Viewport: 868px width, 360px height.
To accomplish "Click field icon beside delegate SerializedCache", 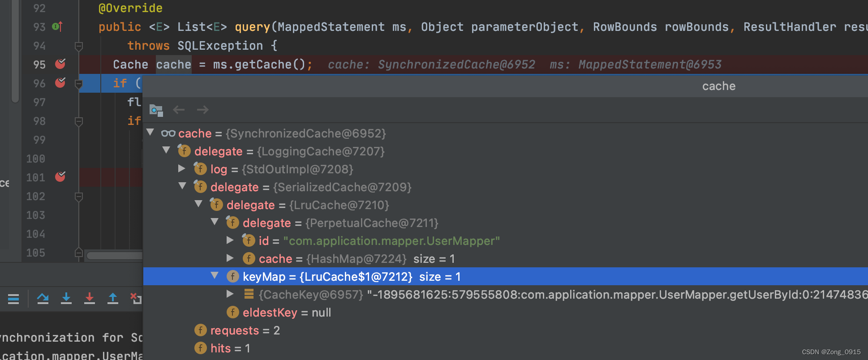I will [x=200, y=187].
